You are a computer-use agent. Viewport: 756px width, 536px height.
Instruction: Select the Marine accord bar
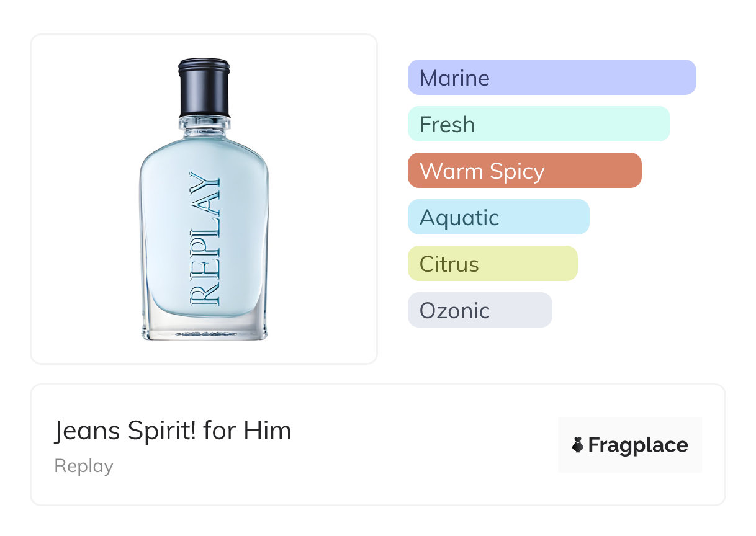552,78
